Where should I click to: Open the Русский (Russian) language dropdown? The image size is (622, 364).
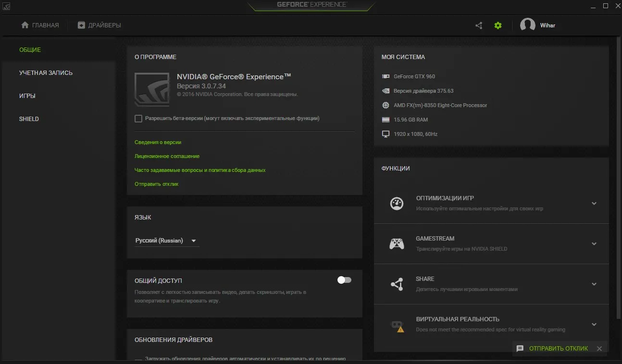click(166, 241)
